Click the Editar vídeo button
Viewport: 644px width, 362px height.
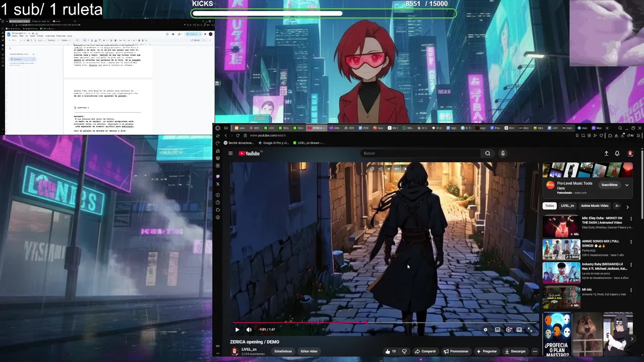click(x=309, y=351)
